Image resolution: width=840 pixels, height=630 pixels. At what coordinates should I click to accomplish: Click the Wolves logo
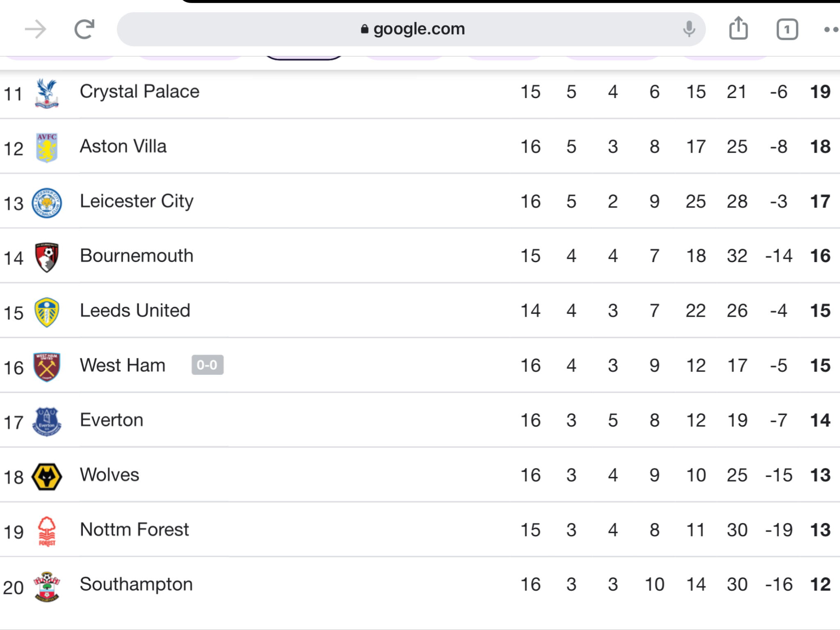pos(47,477)
